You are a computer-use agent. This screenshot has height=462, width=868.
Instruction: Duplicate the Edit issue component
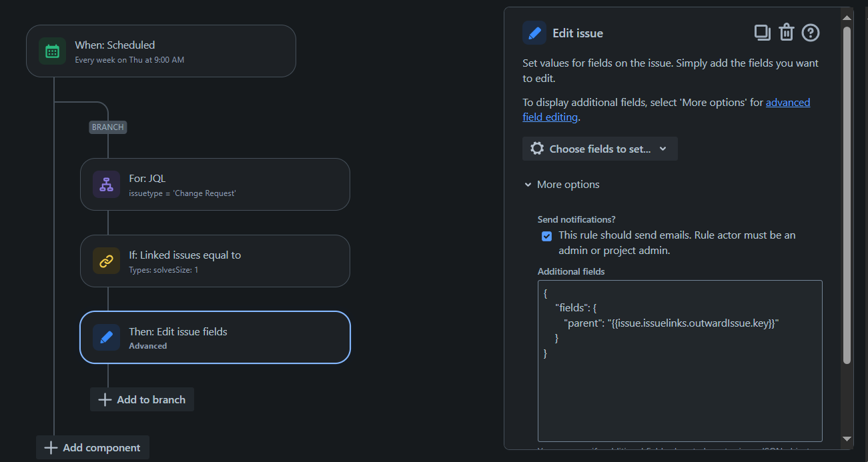click(x=762, y=32)
